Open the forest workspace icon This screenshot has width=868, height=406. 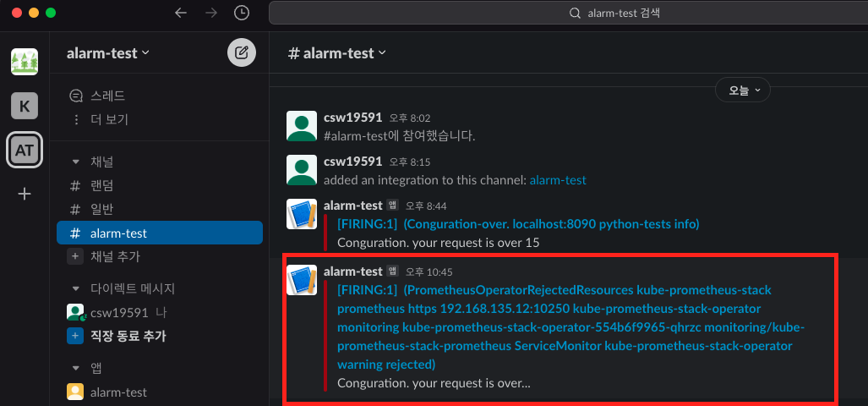(x=25, y=62)
